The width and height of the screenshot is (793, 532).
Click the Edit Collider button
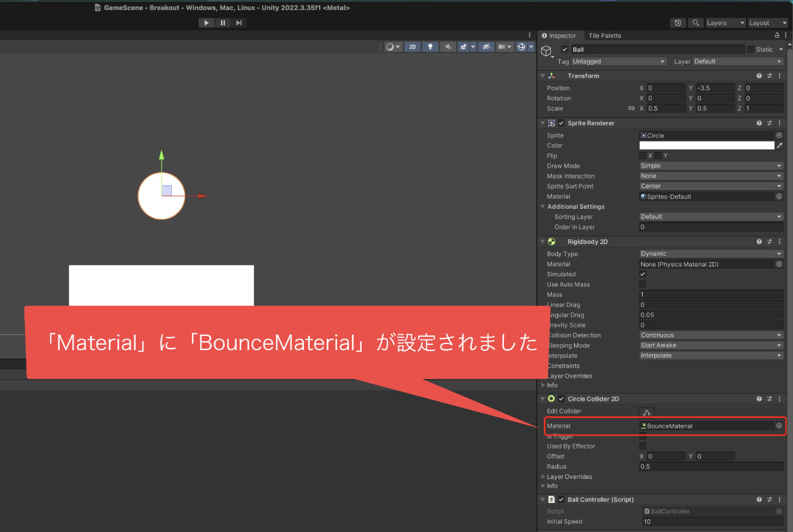click(x=647, y=412)
